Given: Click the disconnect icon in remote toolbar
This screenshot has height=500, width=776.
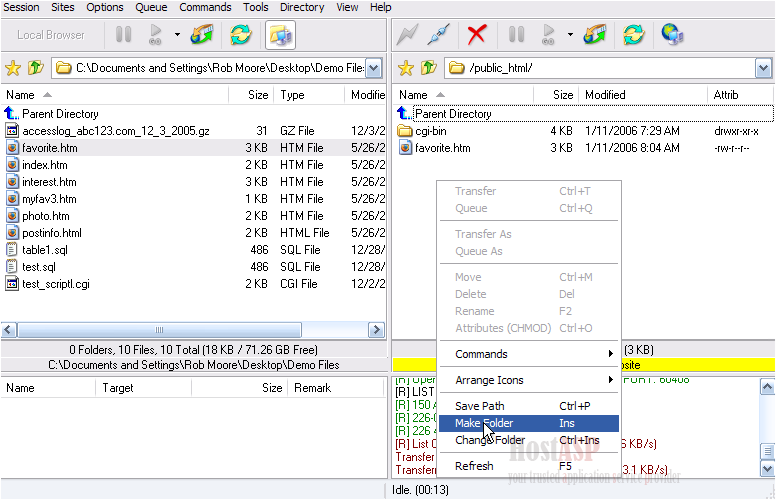Looking at the screenshot, I should tap(438, 35).
